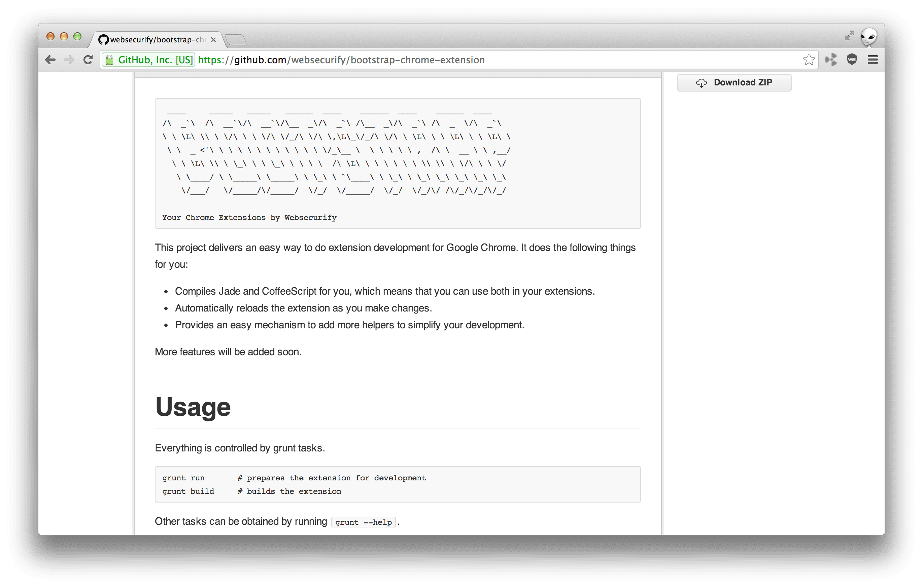
Task: Close the websecurify GitHub tab
Action: 213,40
